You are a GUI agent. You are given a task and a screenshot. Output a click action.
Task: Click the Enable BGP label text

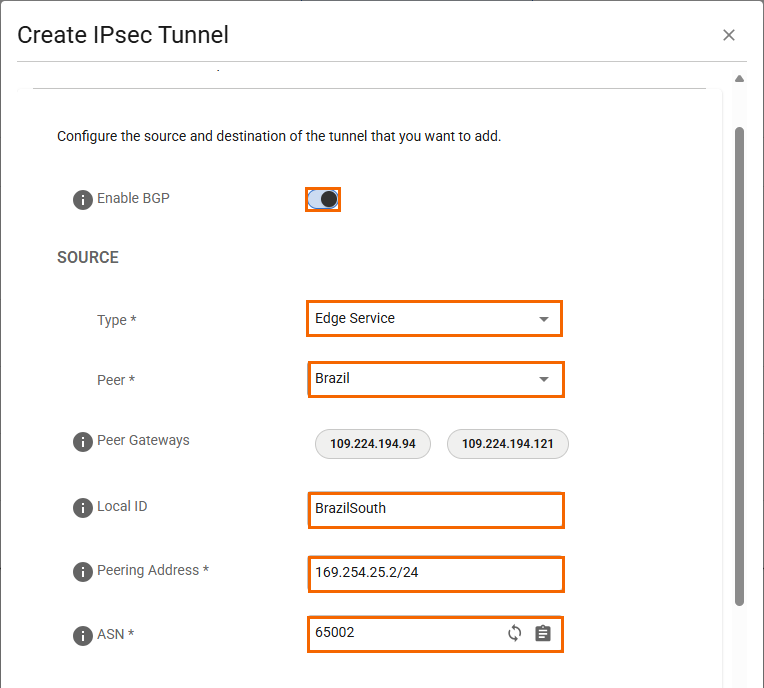133,198
